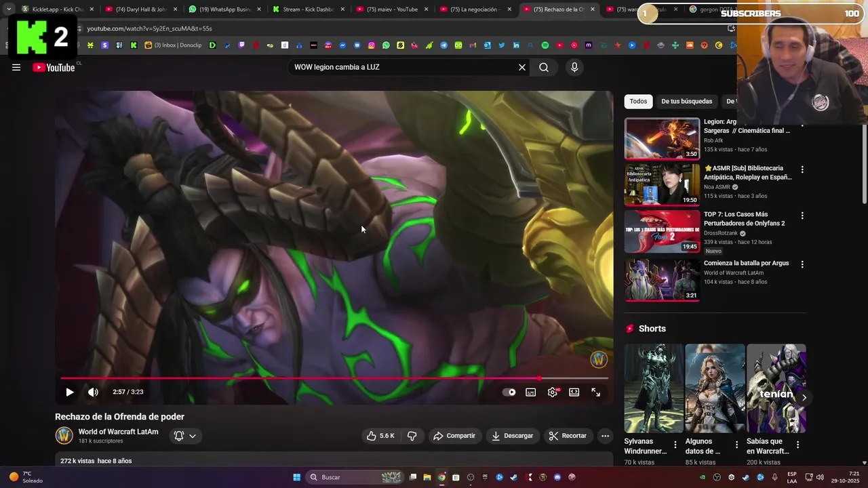Open the taskbar volume speaker icon
This screenshot has width=868, height=488.
(820, 477)
